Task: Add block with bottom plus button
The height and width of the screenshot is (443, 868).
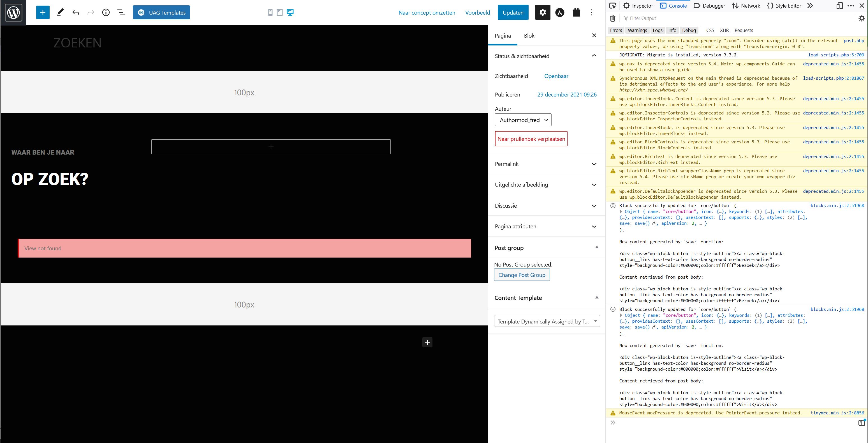Action: (427, 342)
